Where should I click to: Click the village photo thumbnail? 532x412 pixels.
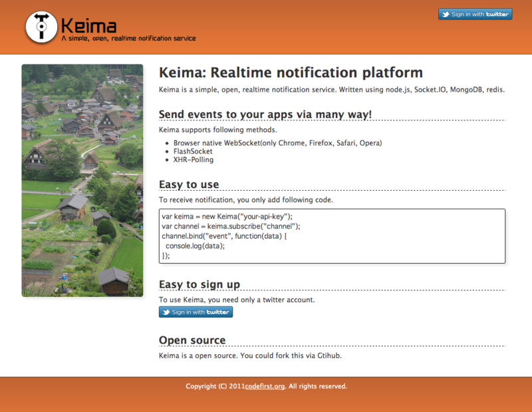[x=82, y=180]
